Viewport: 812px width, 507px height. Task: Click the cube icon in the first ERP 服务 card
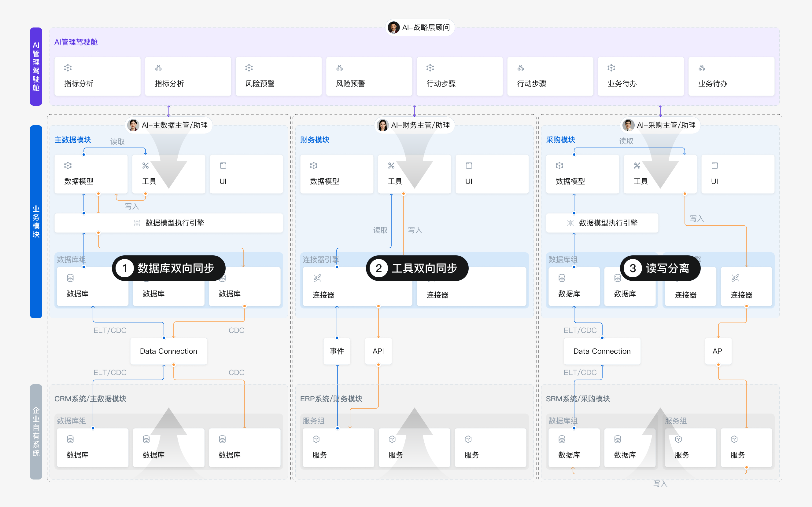tap(316, 439)
